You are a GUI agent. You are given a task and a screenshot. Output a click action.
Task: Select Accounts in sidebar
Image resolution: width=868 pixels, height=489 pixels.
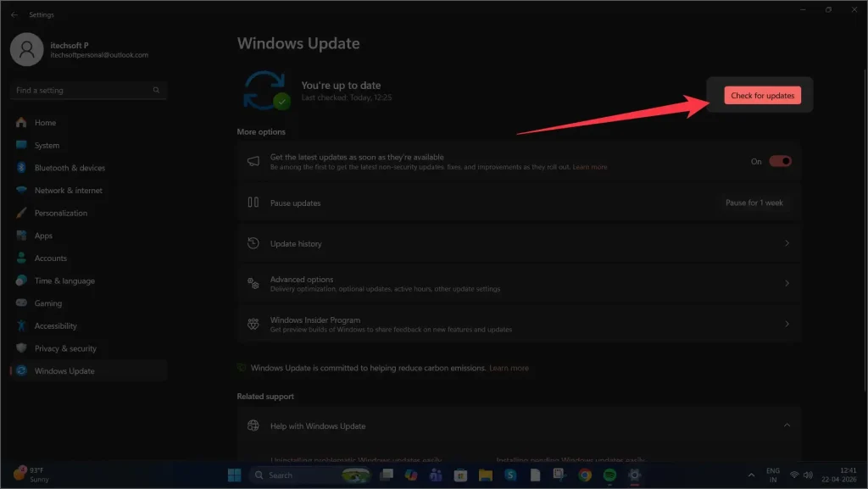click(x=88, y=258)
